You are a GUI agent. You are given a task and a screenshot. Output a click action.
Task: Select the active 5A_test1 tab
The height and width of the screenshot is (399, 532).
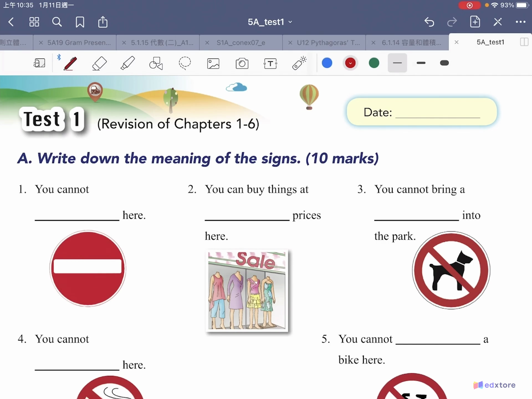tap(490, 42)
